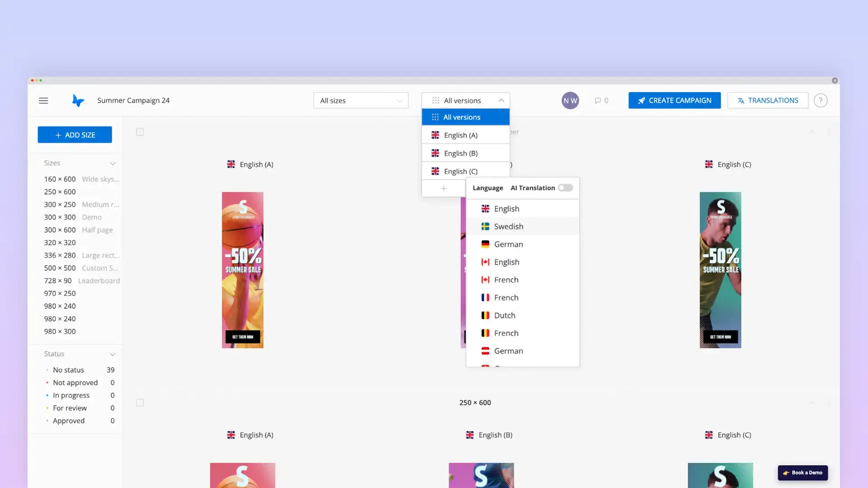Click the ADD SIZE button
The height and width of the screenshot is (488, 868).
tap(75, 134)
